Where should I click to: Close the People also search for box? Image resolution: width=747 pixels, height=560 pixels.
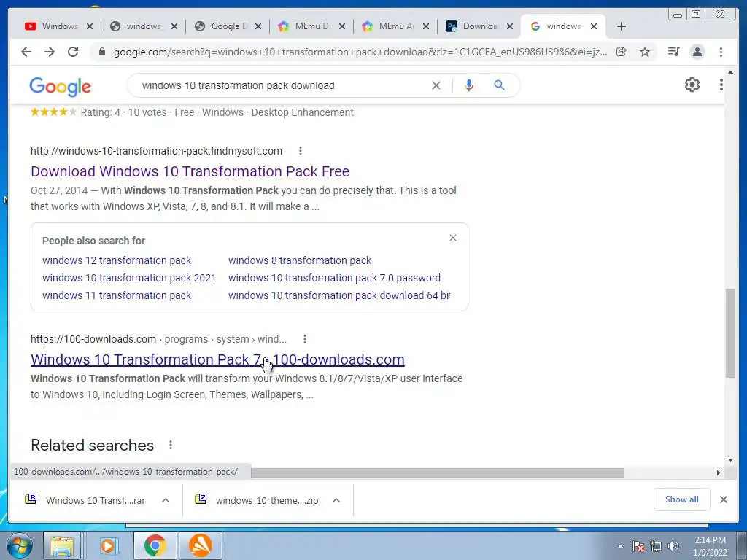tap(453, 238)
